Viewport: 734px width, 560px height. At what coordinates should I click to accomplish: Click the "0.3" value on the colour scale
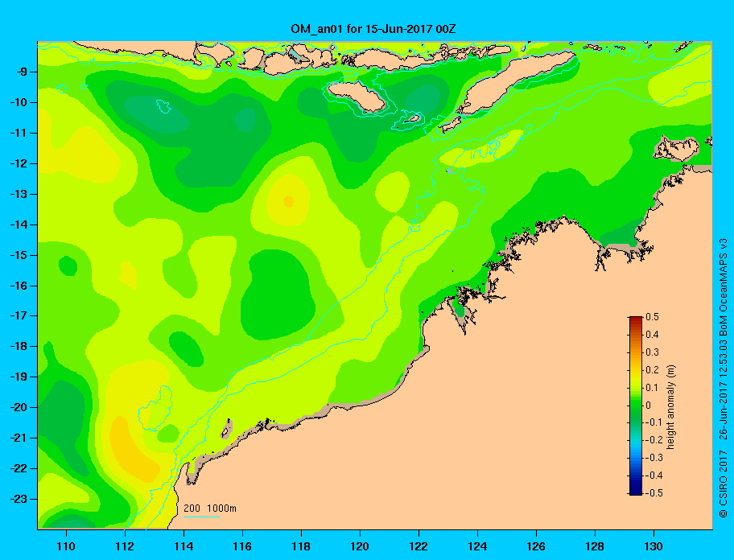[652, 352]
